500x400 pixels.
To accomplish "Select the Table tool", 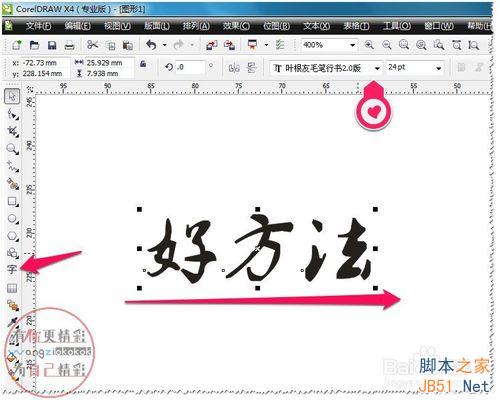I will (x=12, y=288).
